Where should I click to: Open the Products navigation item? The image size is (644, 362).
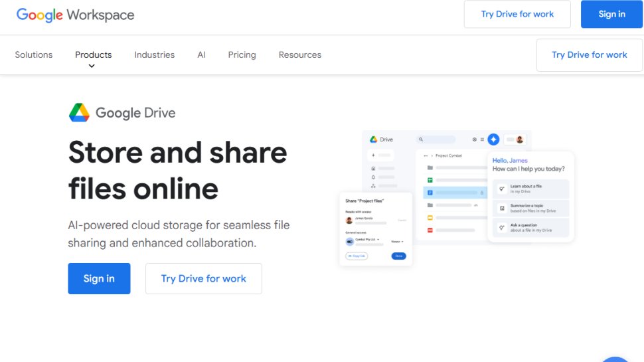[x=93, y=54]
